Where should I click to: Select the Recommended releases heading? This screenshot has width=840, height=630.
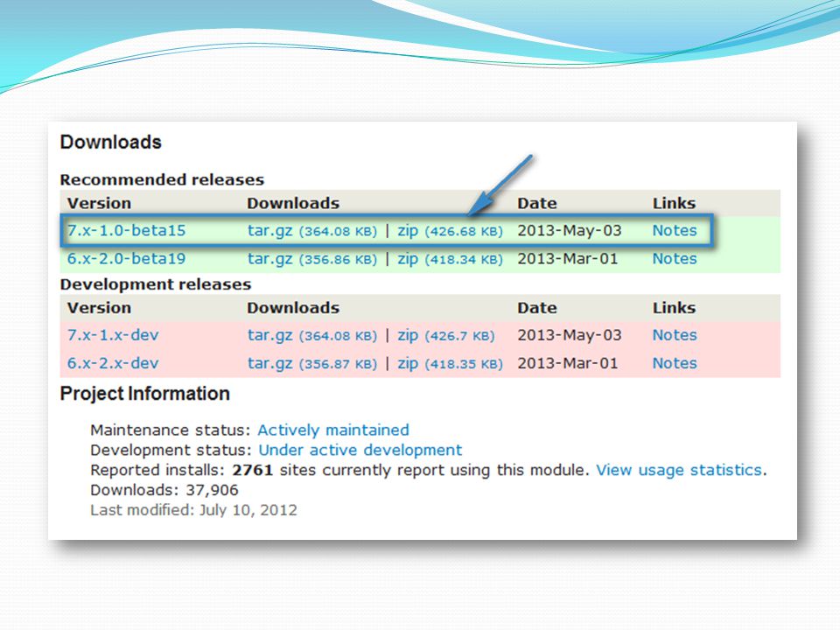(x=163, y=179)
